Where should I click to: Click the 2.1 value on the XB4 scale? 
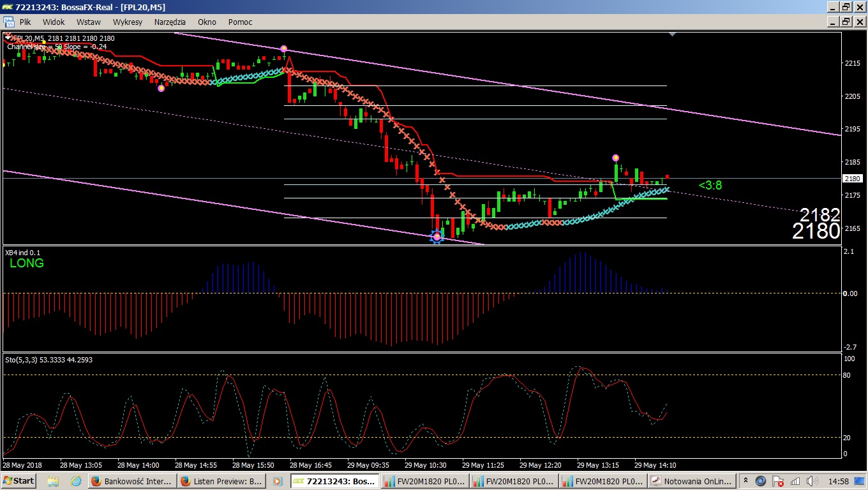848,253
